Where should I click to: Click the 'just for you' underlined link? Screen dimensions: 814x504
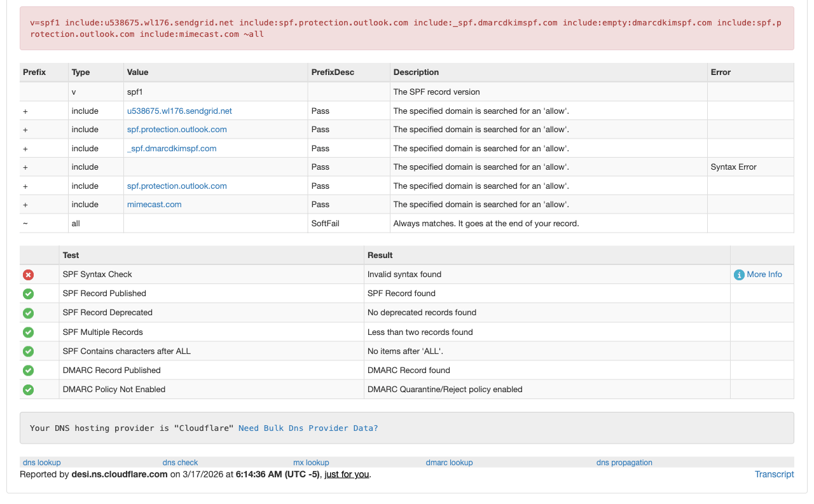[x=347, y=474]
